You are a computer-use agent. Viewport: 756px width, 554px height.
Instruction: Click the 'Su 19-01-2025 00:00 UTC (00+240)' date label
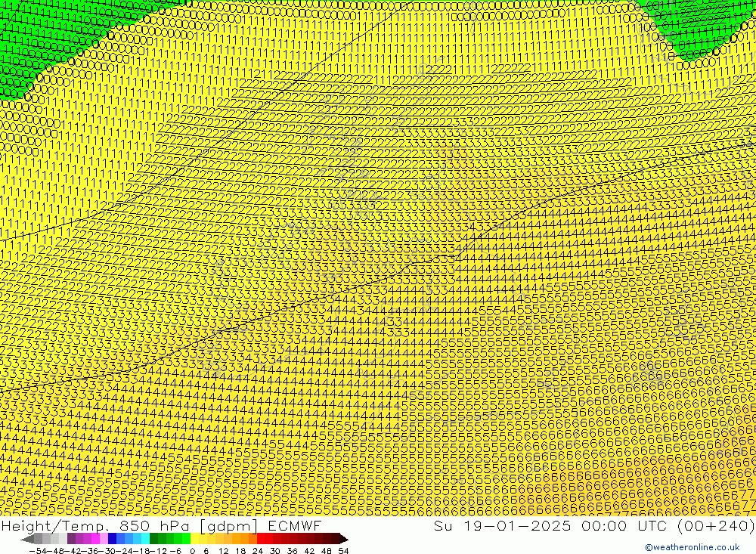[594, 525]
